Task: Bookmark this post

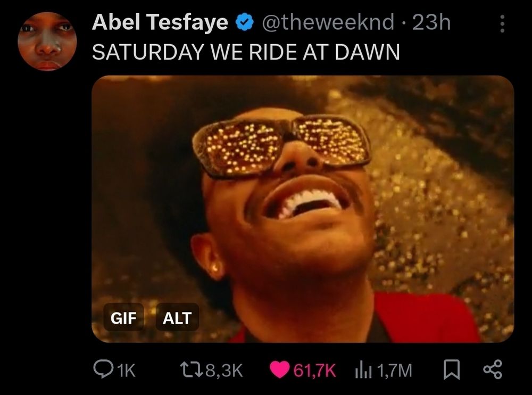Action: (452, 370)
